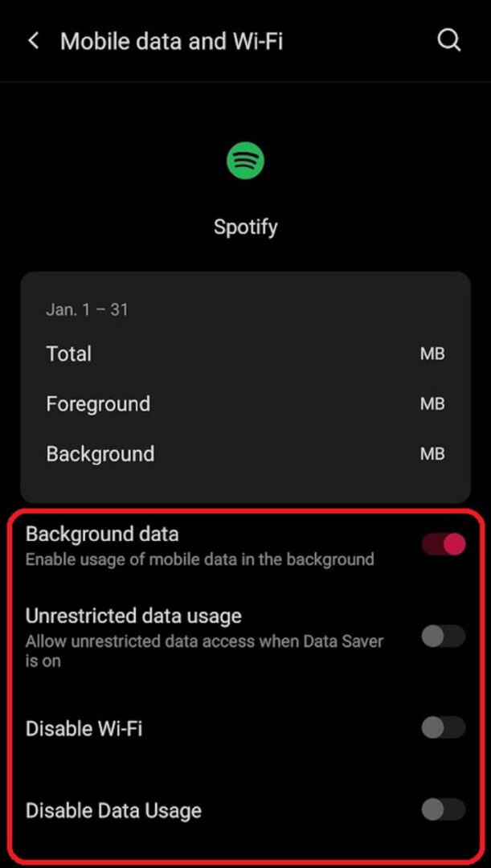The height and width of the screenshot is (868, 491).
Task: Select the Jan. 1 – 31 date range
Action: [87, 309]
